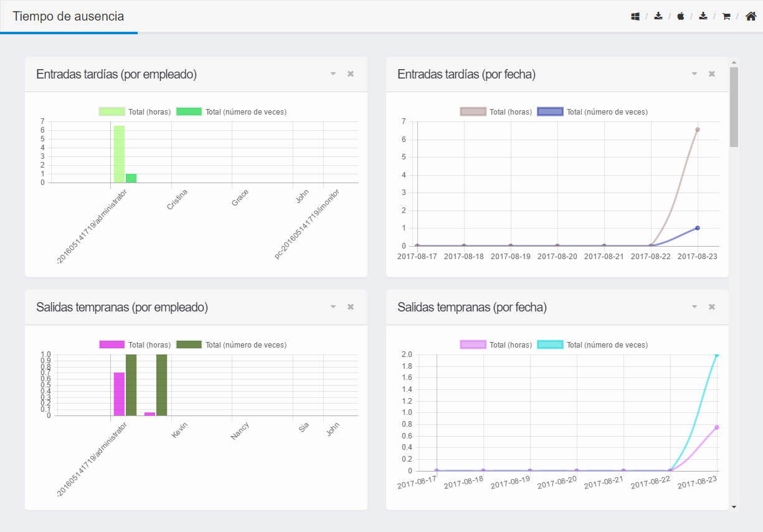
Task: Expand caret menu of Salidas tempranas (por empleado)
Action: pos(333,307)
